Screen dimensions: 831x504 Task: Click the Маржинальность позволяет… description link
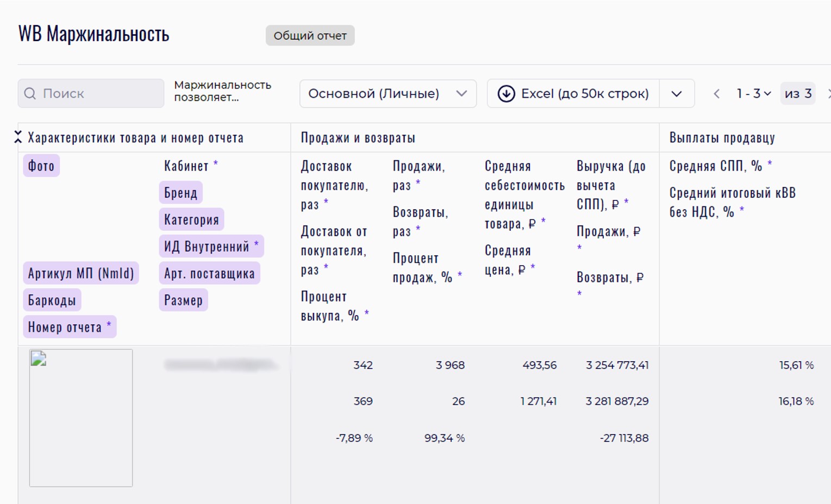tap(222, 91)
